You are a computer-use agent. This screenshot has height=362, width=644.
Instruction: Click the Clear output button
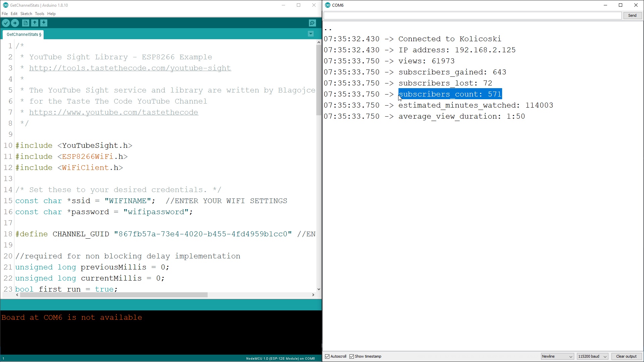pyautogui.click(x=626, y=356)
